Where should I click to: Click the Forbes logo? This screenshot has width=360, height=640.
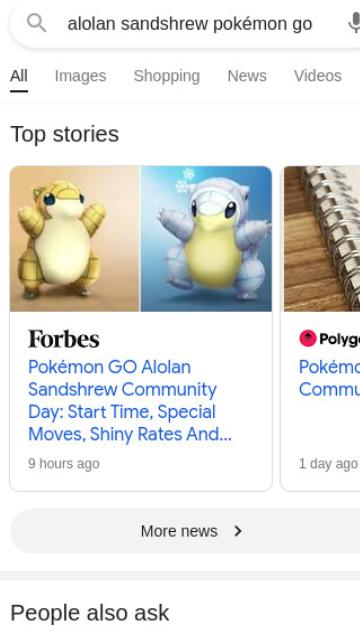[x=64, y=339]
